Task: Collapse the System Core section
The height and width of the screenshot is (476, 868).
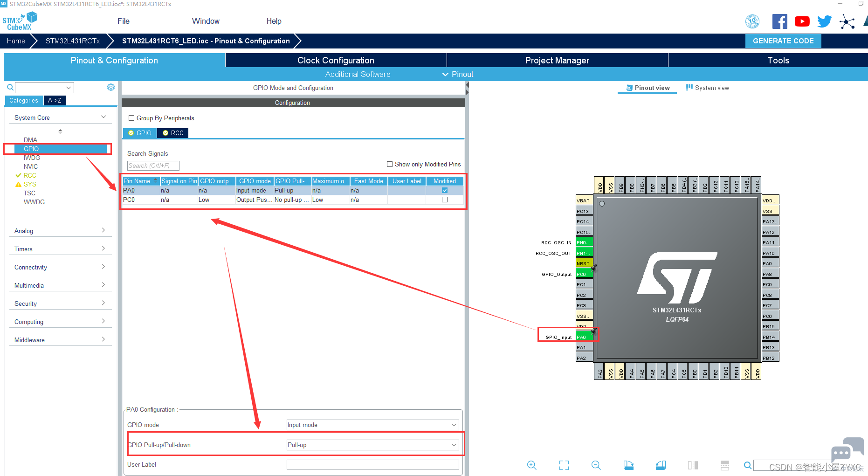Action: [103, 117]
